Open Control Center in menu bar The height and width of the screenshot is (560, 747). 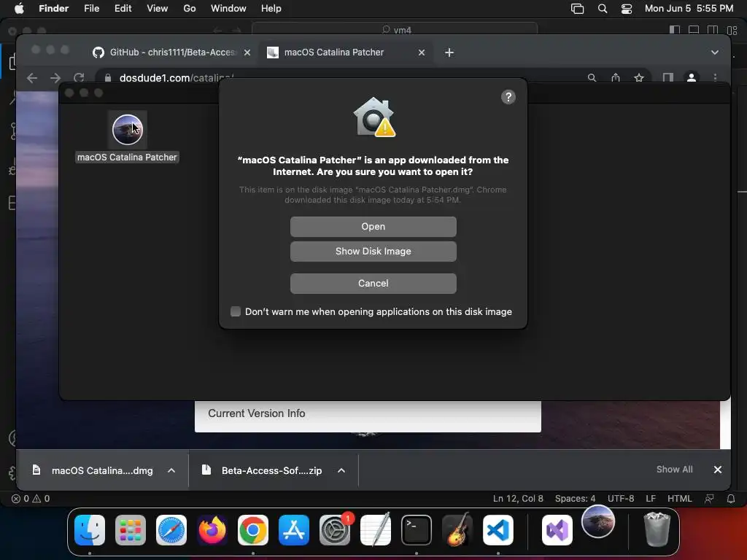(627, 9)
